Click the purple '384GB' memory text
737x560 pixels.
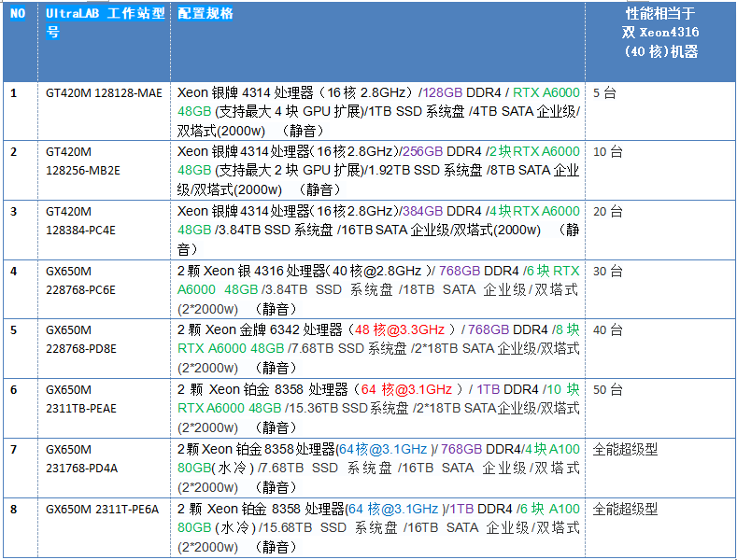(x=422, y=211)
